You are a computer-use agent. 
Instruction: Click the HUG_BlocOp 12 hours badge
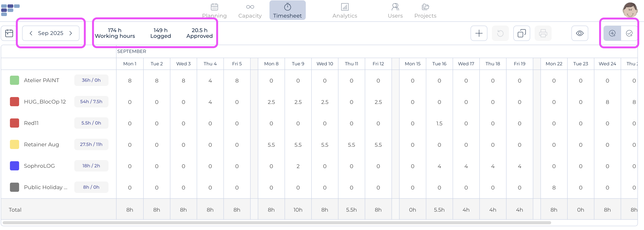click(x=91, y=102)
